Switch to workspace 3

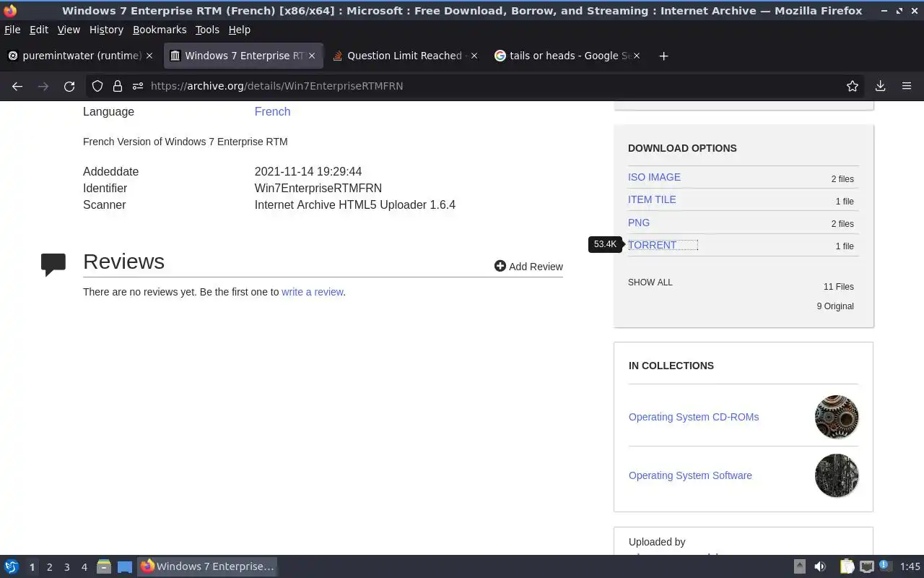tap(66, 567)
